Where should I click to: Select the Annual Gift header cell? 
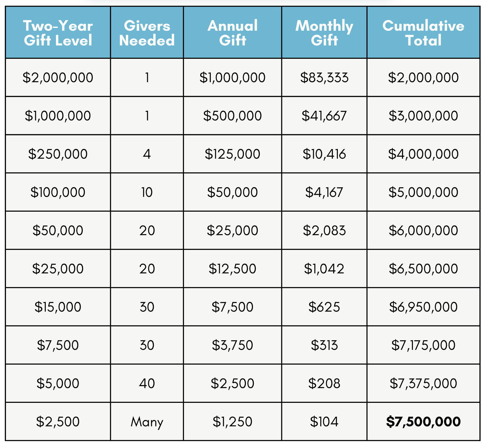(x=232, y=33)
